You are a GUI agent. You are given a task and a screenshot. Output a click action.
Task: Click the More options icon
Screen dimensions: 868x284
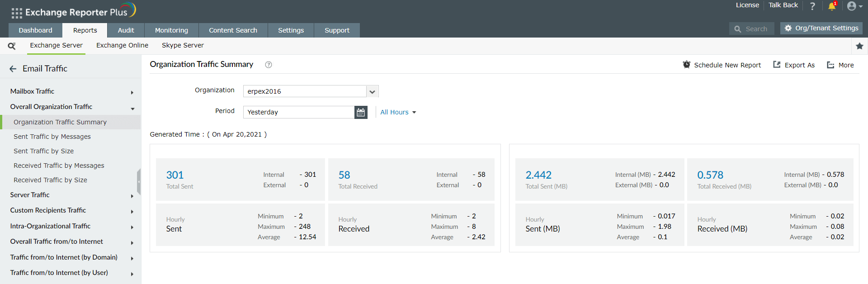[830, 65]
